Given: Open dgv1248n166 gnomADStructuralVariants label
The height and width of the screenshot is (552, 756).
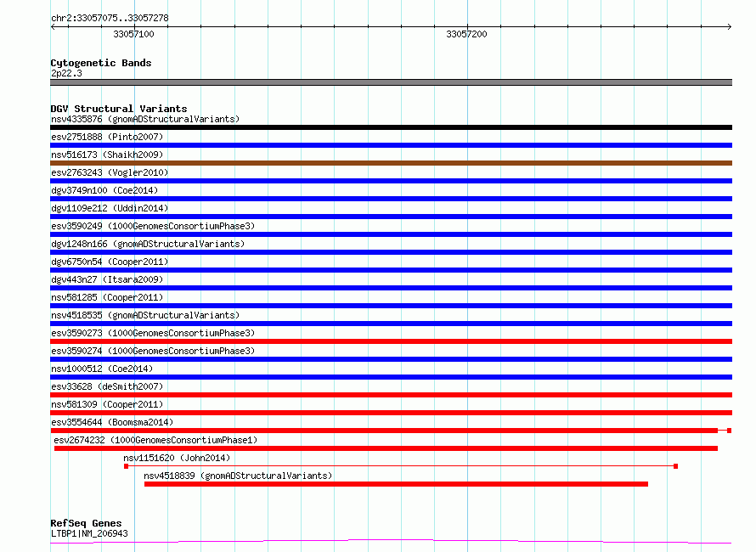Looking at the screenshot, I should tap(148, 244).
